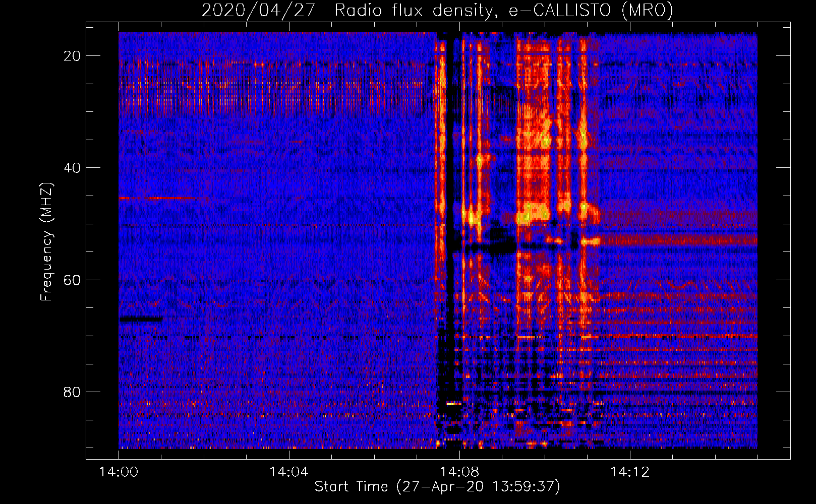The image size is (816, 504).
Task: Click the "20" frequency tick label
Action: [72, 56]
